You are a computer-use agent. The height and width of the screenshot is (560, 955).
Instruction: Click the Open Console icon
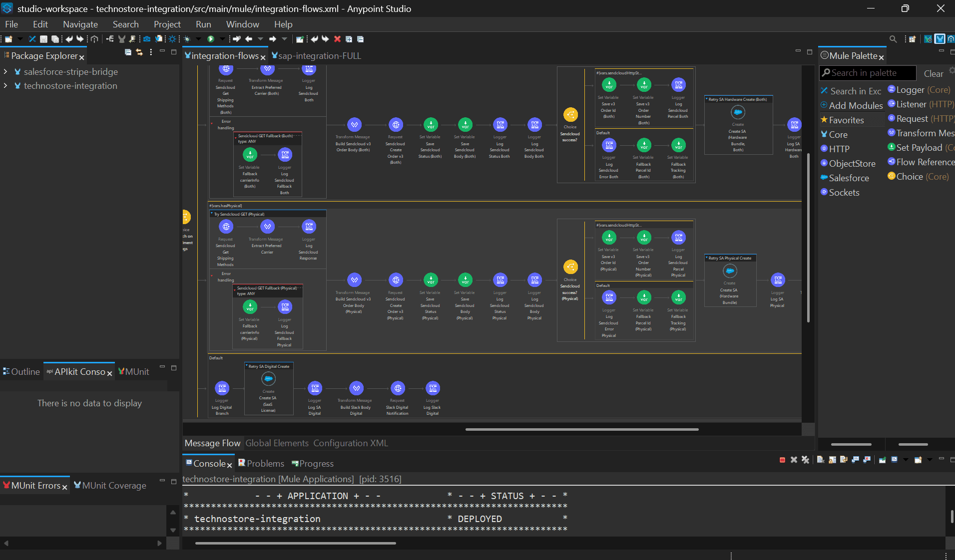[x=918, y=460]
